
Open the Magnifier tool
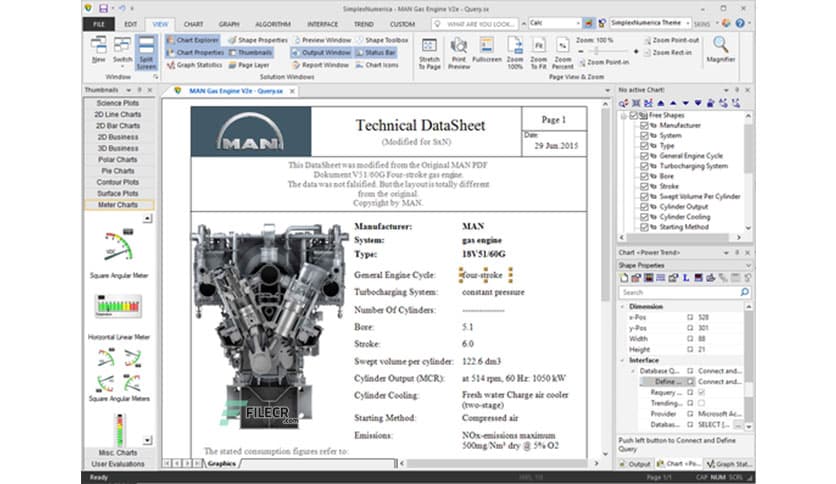tap(720, 50)
